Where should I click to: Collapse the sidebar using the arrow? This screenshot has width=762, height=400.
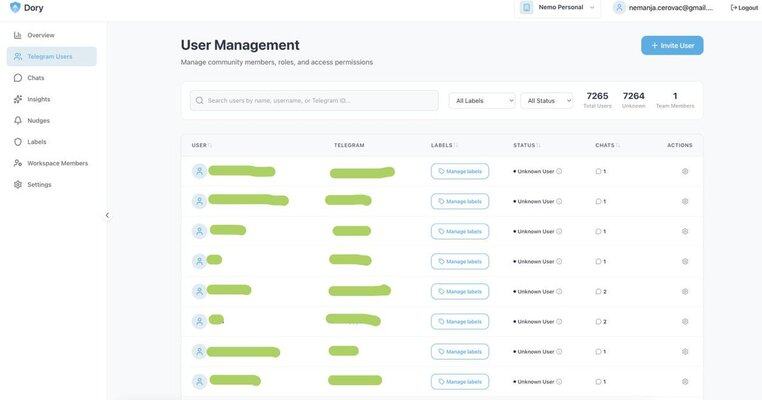pos(108,215)
